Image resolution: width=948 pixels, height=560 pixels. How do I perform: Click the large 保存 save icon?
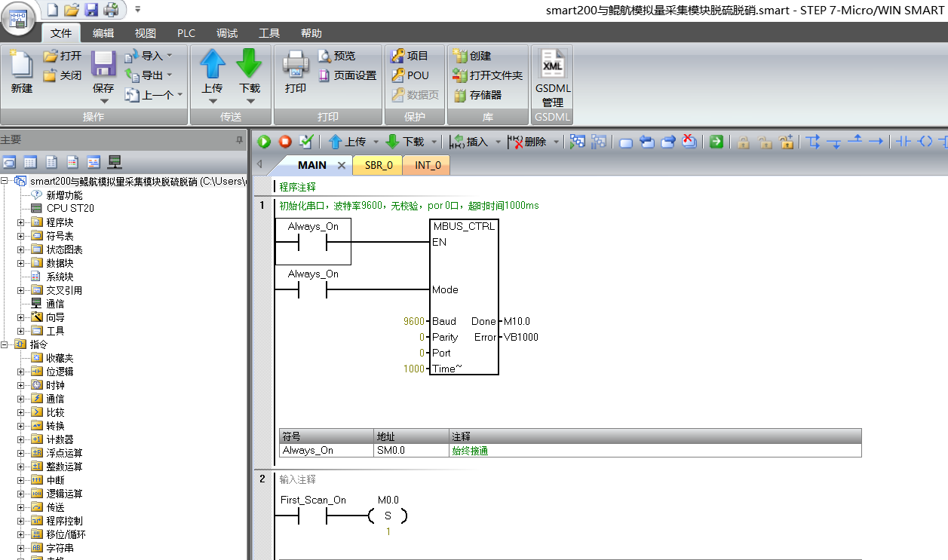pyautogui.click(x=103, y=63)
